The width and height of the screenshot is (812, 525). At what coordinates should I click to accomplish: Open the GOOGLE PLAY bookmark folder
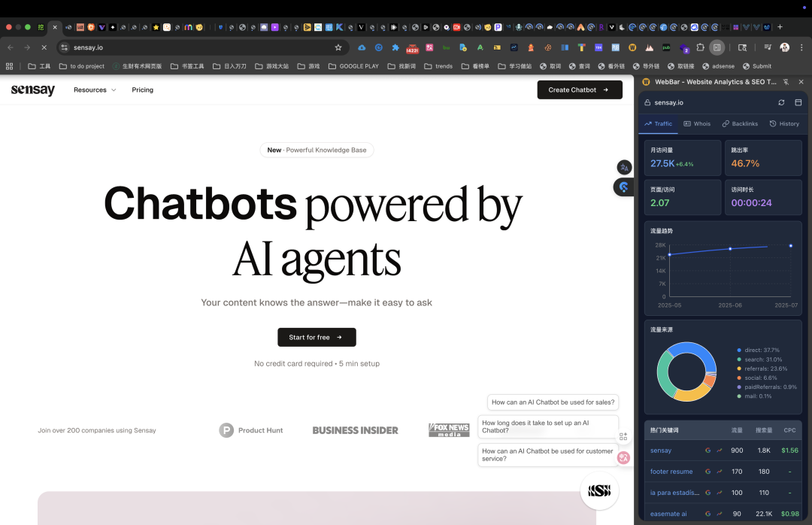[353, 66]
